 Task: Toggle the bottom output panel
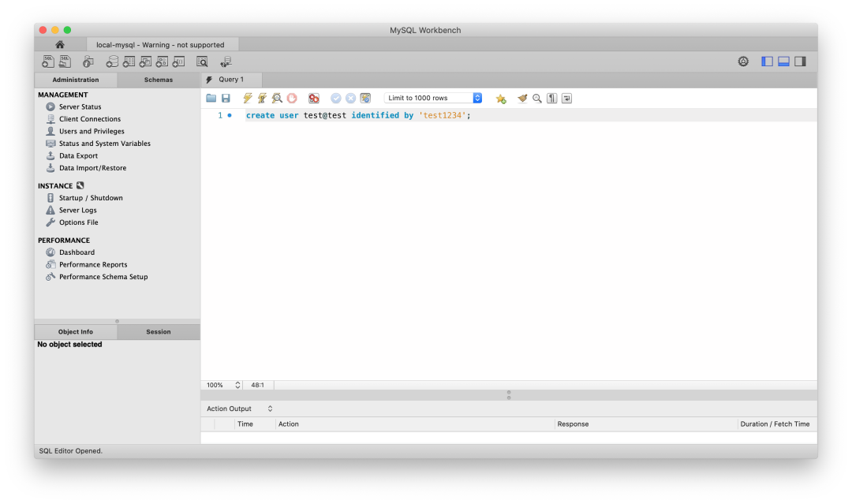click(783, 62)
